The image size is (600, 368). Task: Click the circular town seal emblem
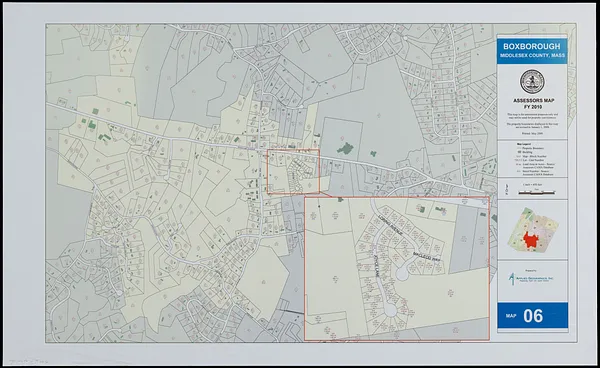pyautogui.click(x=532, y=81)
